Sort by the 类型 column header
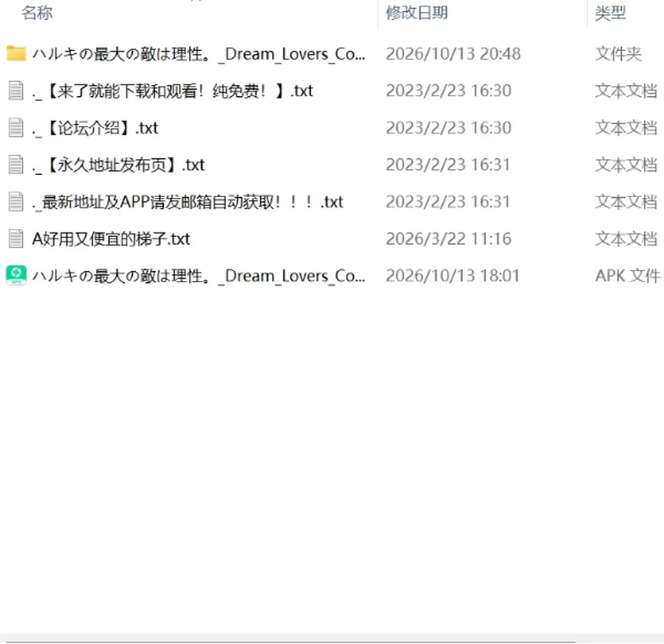The image size is (664, 644). point(610,12)
